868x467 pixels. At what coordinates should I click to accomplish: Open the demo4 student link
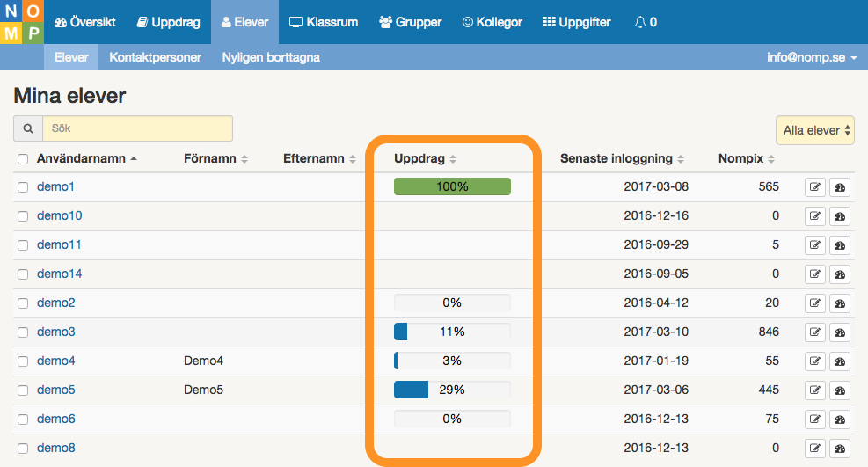[56, 361]
